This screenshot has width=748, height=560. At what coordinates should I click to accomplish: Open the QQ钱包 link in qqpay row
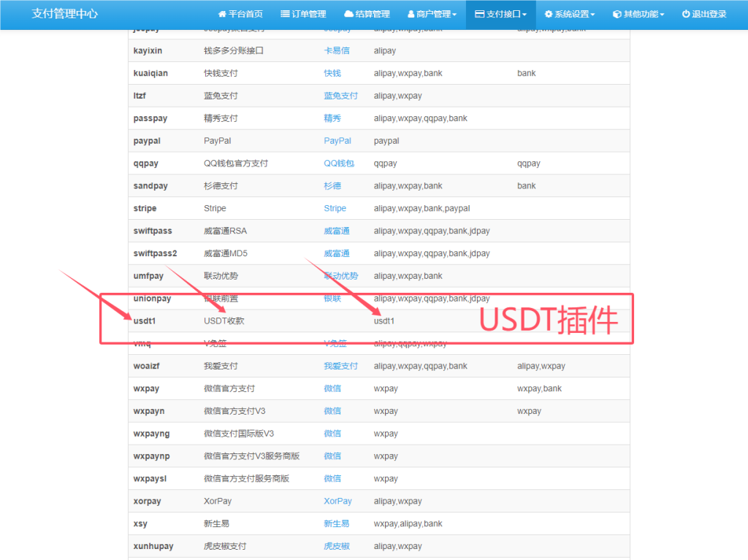tap(339, 163)
